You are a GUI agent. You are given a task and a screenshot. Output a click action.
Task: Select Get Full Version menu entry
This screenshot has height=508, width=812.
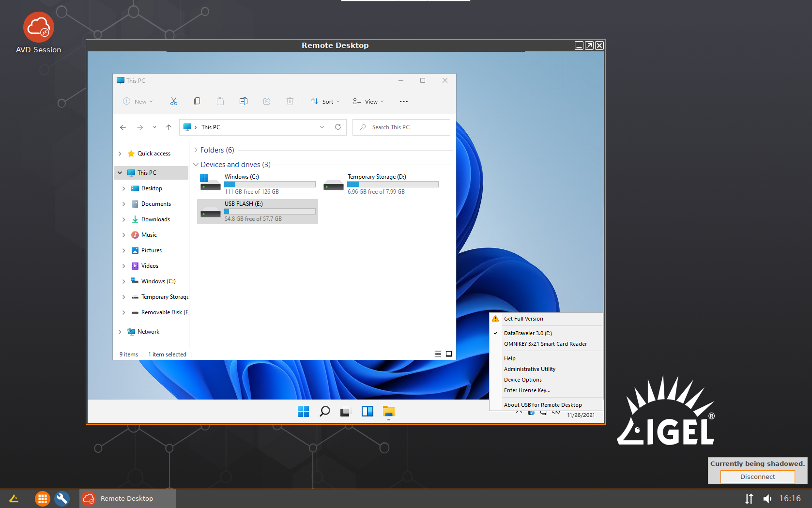click(x=546, y=319)
